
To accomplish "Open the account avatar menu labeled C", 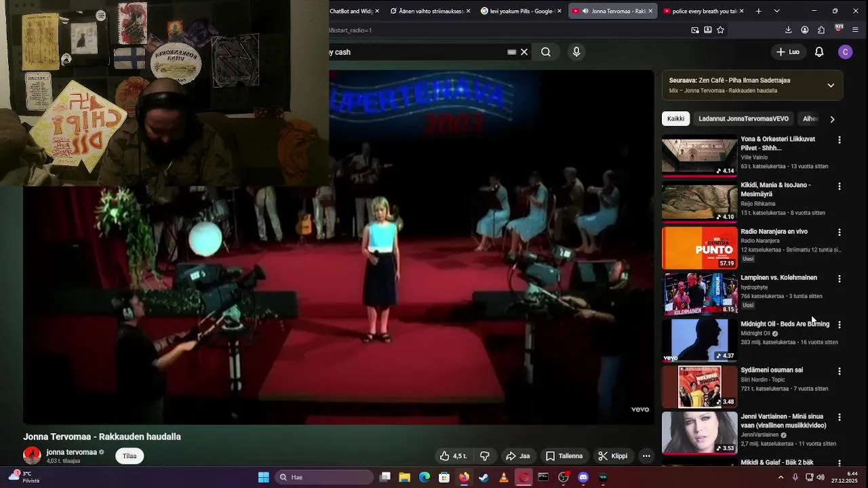I will pyautogui.click(x=845, y=52).
